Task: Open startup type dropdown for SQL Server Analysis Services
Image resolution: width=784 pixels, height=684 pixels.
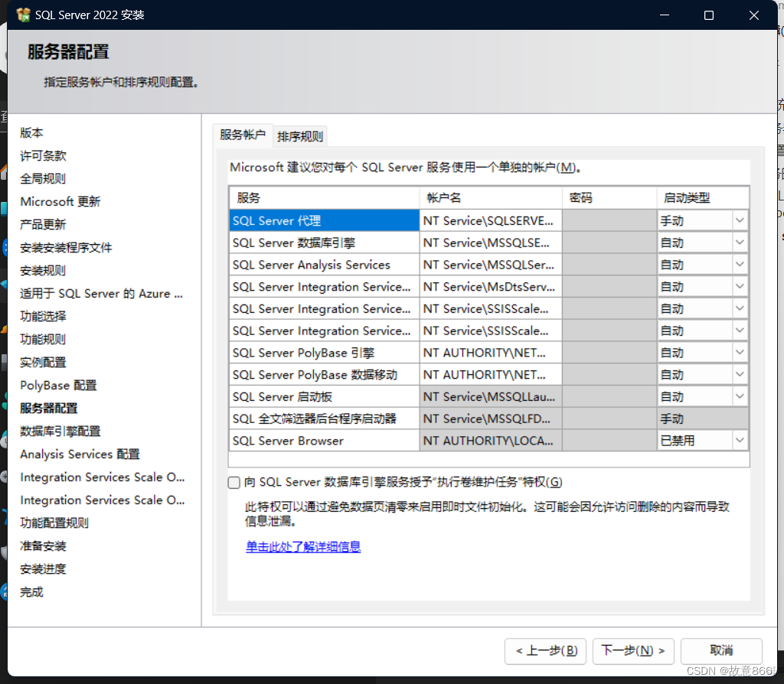Action: (740, 264)
